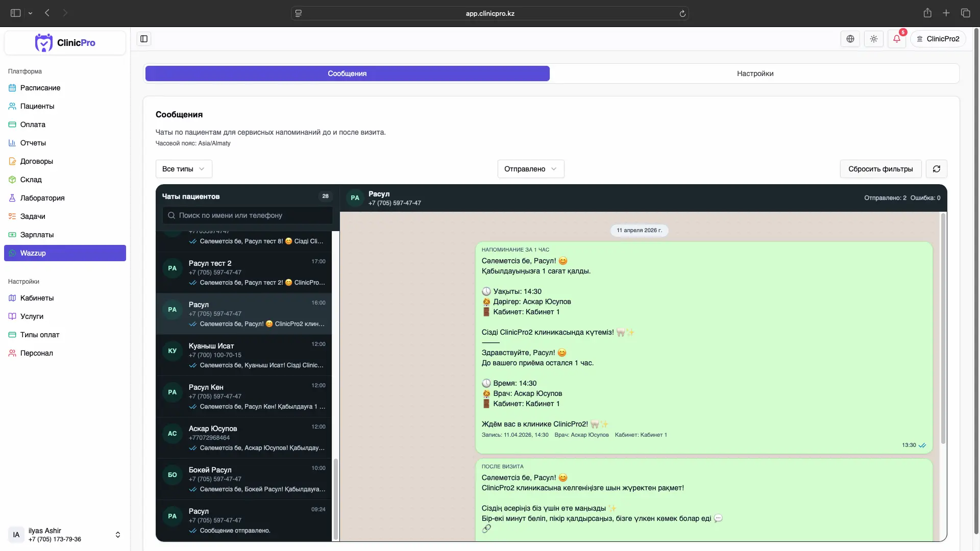The height and width of the screenshot is (551, 980).
Task: Open the Расул тест 2 chat
Action: [x=244, y=272]
